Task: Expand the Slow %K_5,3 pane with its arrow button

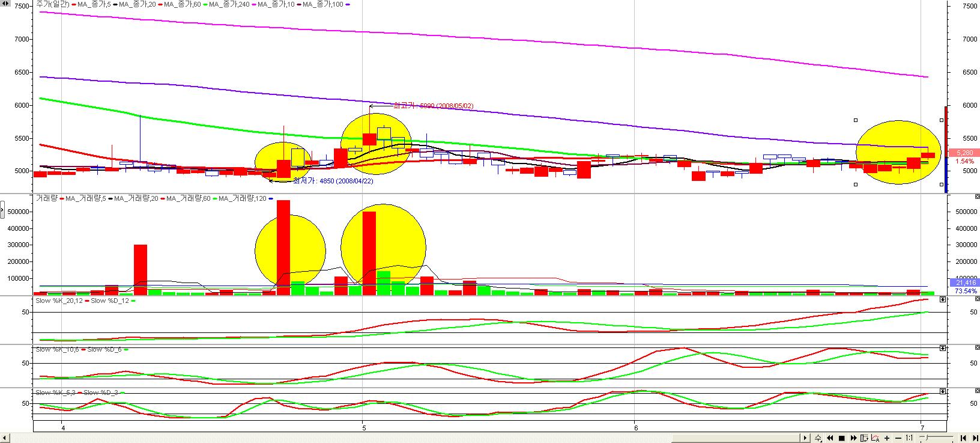Action: (x=943, y=391)
